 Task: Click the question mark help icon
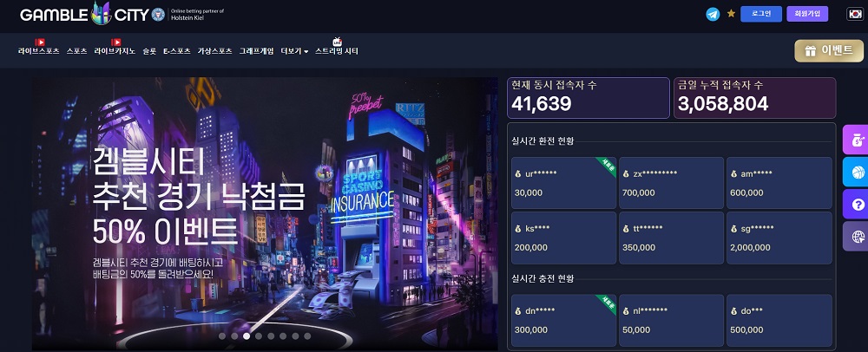857,205
